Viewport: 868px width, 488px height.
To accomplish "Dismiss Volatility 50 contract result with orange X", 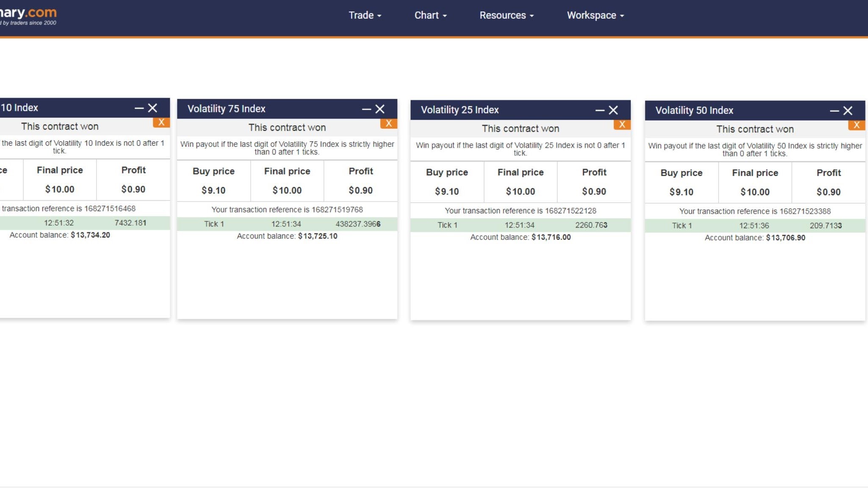I will click(x=857, y=125).
